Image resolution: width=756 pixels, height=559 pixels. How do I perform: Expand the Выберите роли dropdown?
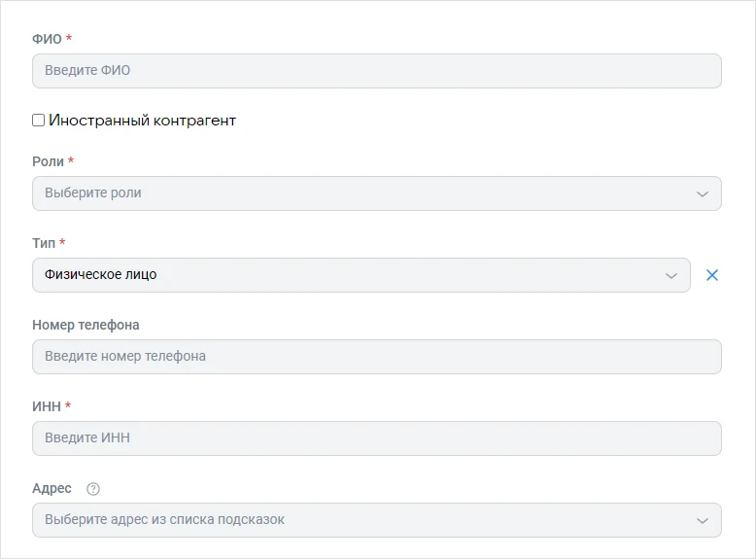point(377,193)
